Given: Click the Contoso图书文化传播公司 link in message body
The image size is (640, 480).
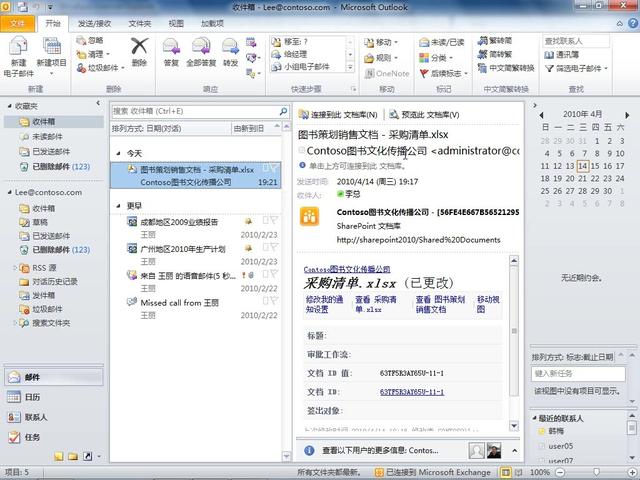Looking at the screenshot, I should 347,269.
